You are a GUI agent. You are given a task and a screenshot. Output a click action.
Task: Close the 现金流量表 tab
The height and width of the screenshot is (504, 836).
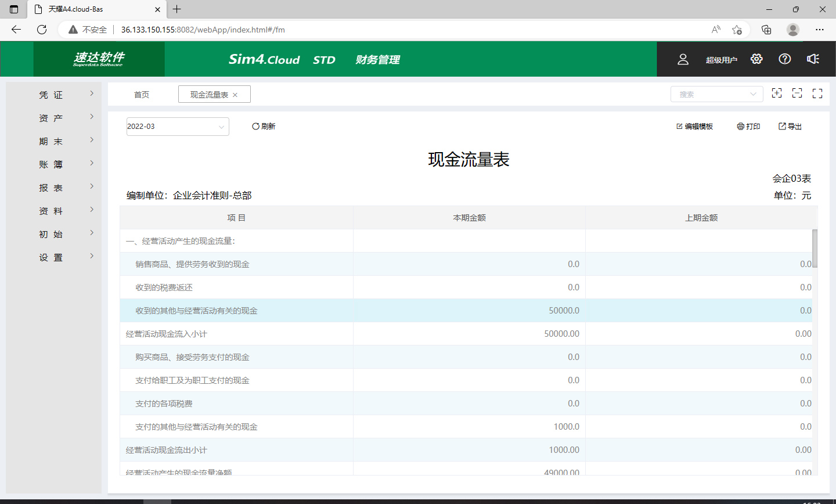(235, 95)
